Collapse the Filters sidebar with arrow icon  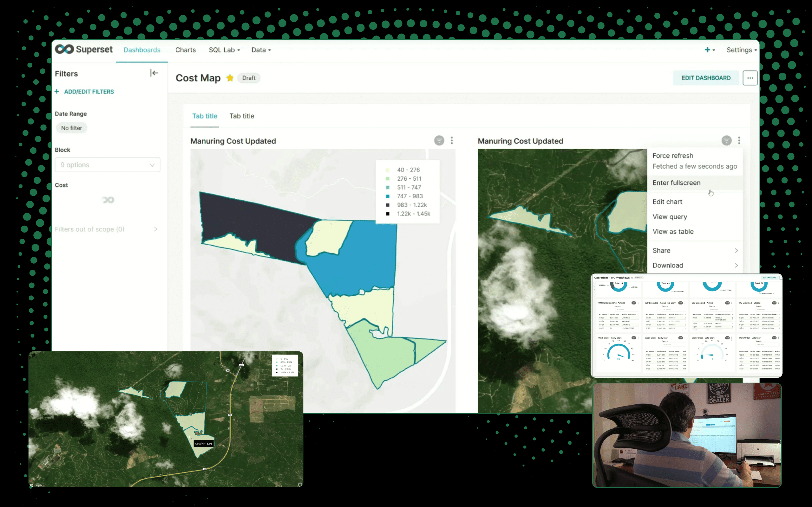coord(154,73)
